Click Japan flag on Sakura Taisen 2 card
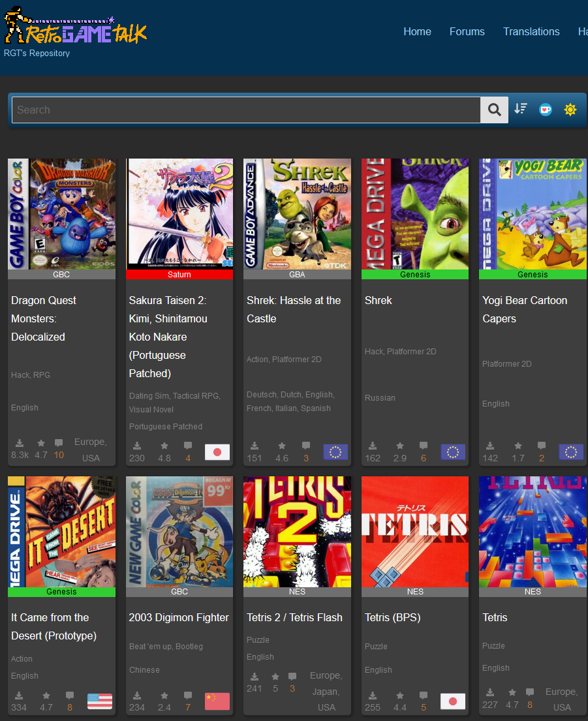This screenshot has width=588, height=721. [217, 452]
